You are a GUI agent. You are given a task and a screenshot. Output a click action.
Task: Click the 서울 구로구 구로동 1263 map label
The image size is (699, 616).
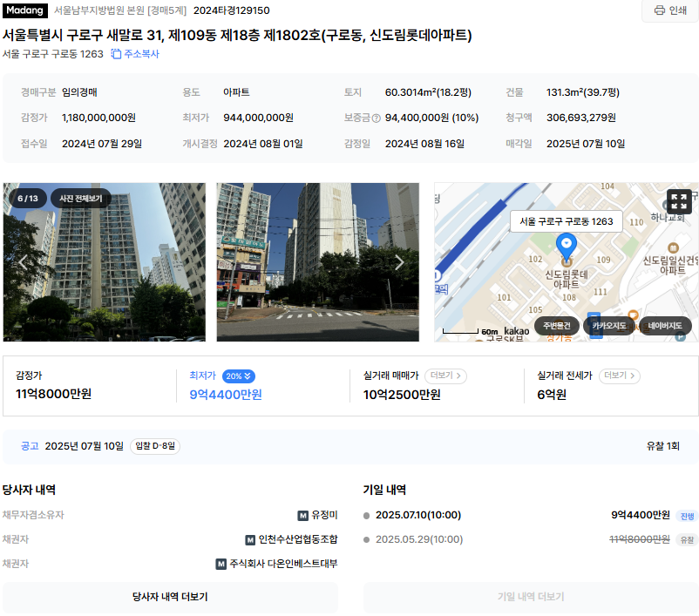[567, 221]
